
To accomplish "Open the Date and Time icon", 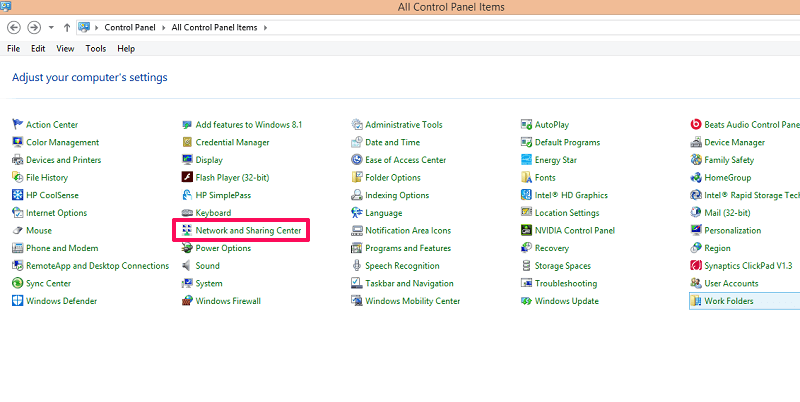I will tap(357, 142).
